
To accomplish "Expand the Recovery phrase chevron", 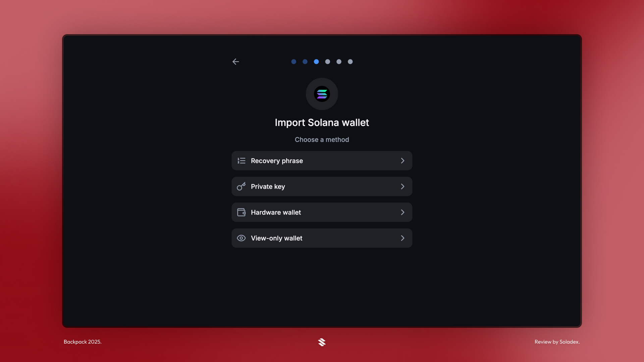I will (x=402, y=161).
